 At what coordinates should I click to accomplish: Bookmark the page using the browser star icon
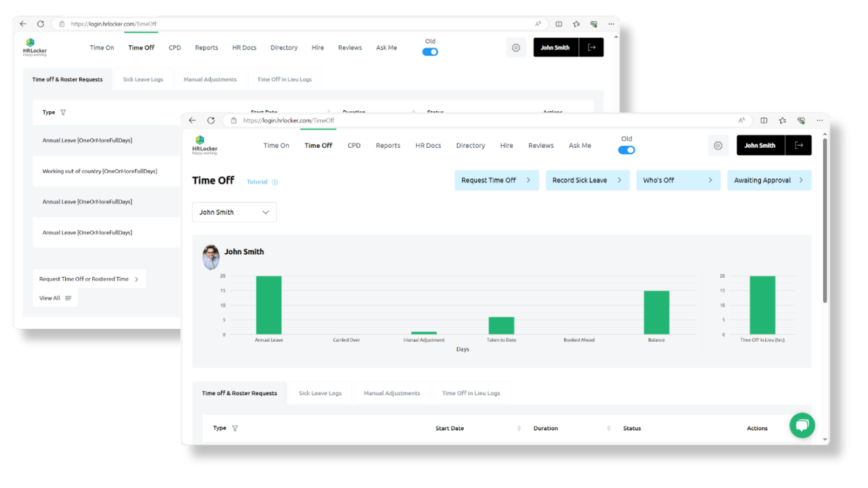(782, 120)
